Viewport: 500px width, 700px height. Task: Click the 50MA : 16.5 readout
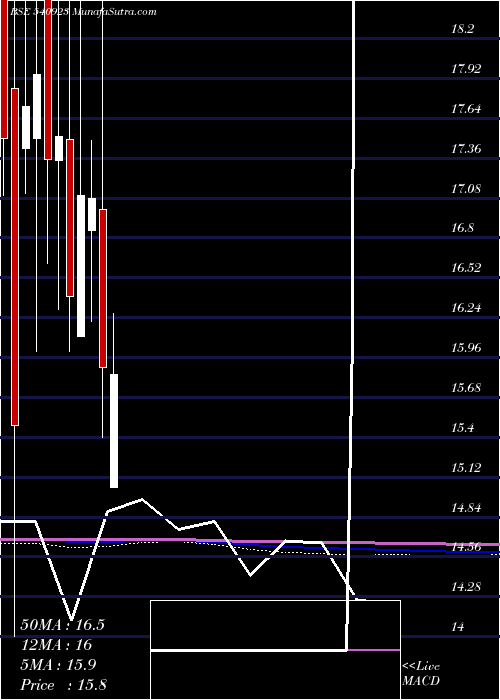pos(63,625)
